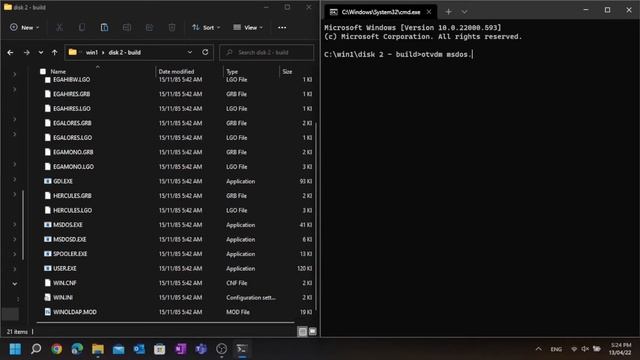Sort by the Name column header
640x360 pixels.
click(x=58, y=71)
